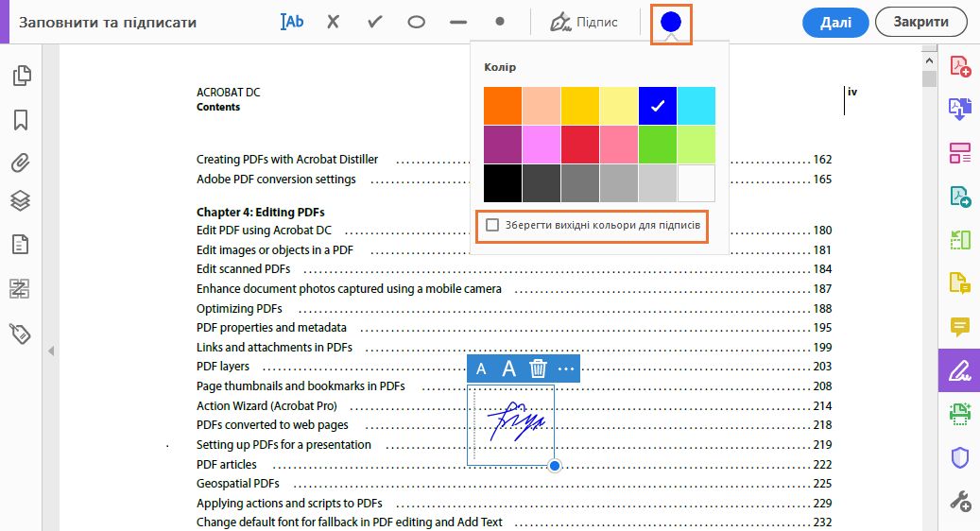The image size is (980, 531).
Task: Click 'Chapter 4: Editing PDFs' heading
Action: click(x=260, y=213)
